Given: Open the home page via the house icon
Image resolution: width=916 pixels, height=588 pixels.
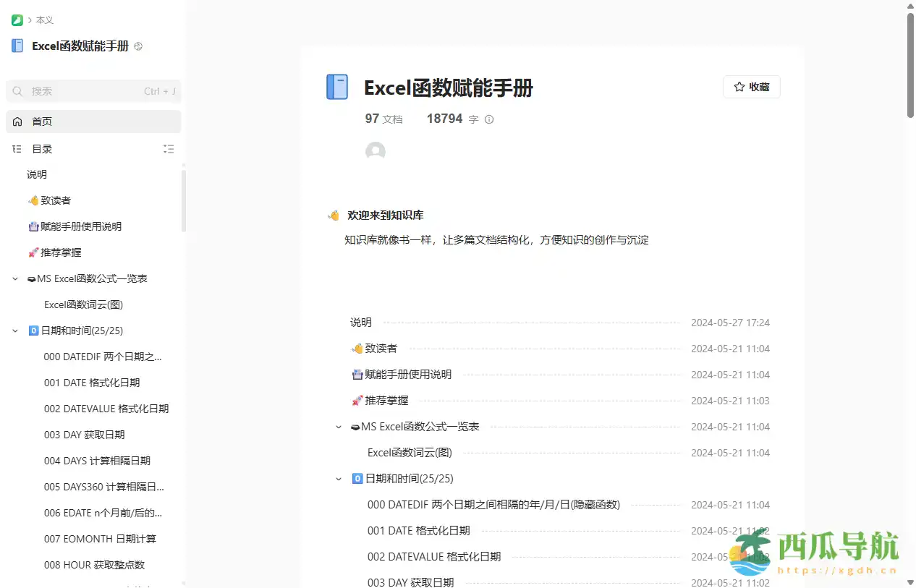Looking at the screenshot, I should (18, 122).
